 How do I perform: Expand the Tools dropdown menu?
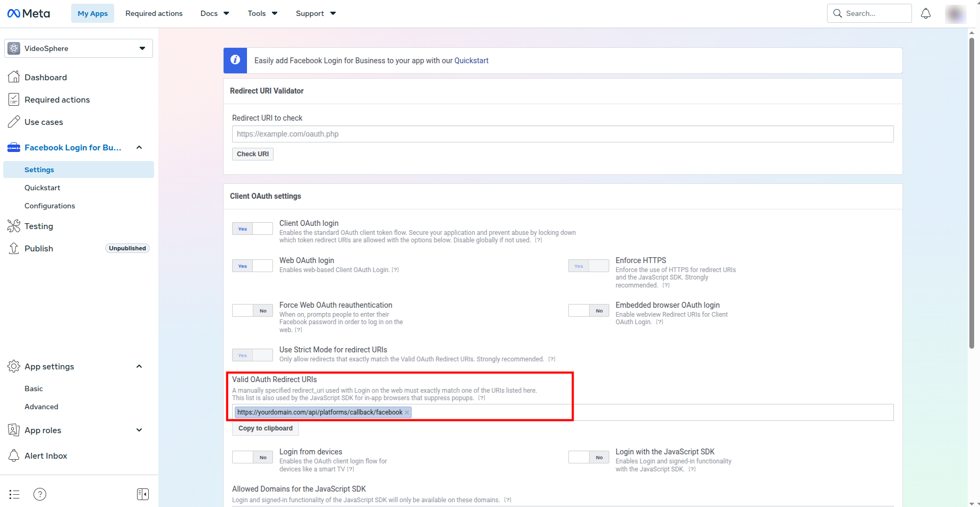click(262, 13)
